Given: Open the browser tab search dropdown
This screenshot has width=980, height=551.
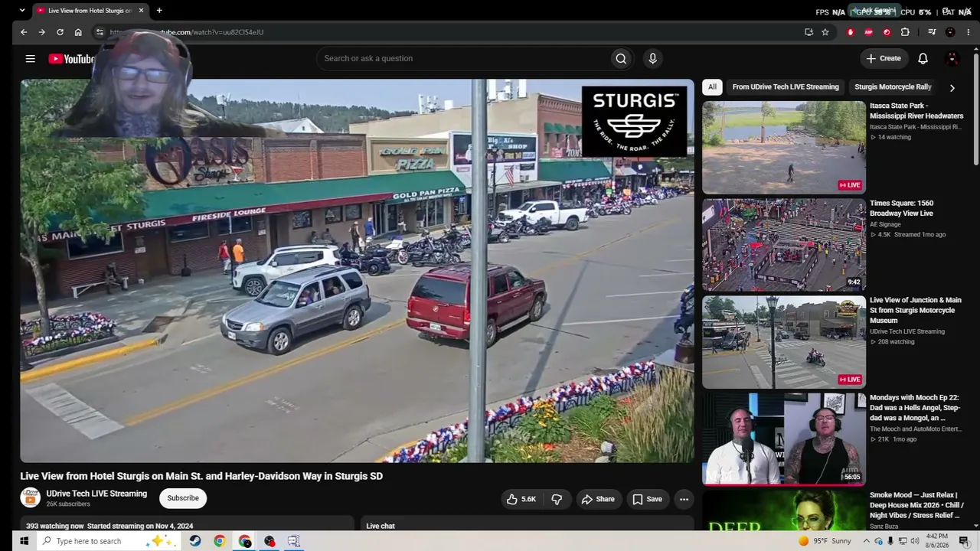Looking at the screenshot, I should point(22,11).
